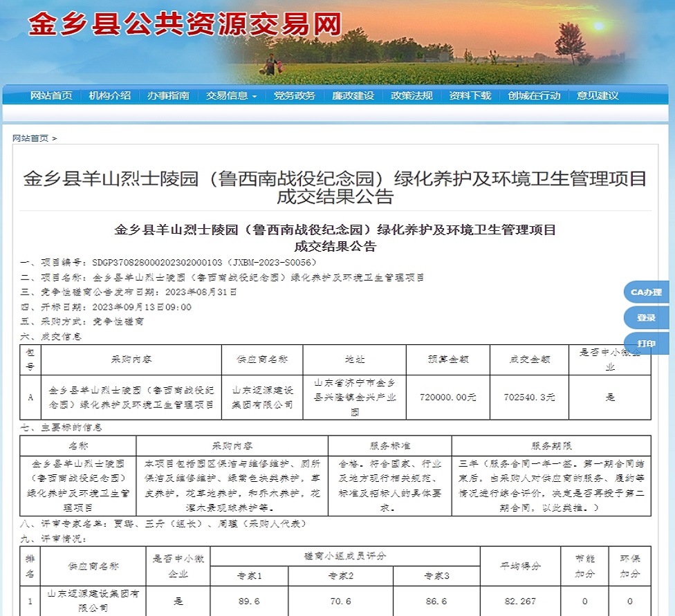
Task: Click the 节能加分 column header
Action: point(585,566)
